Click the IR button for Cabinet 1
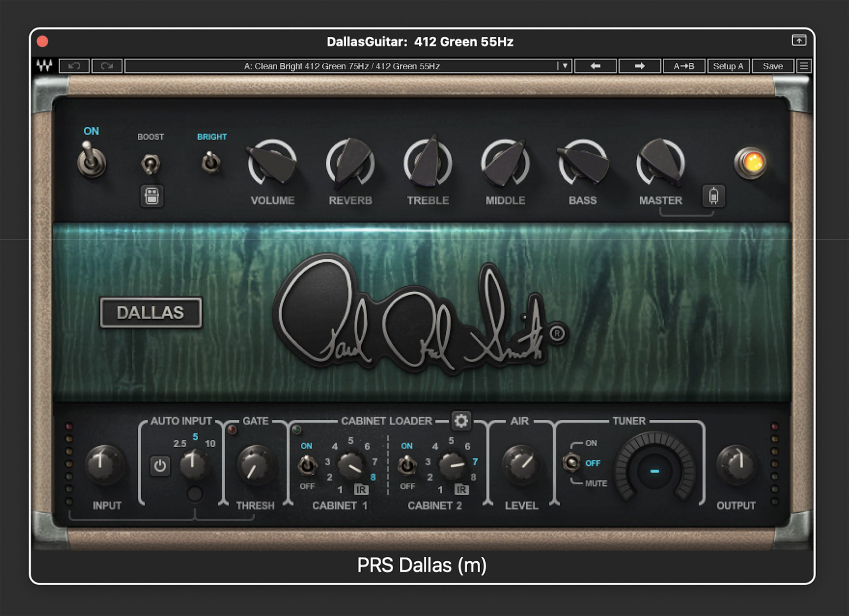Image resolution: width=849 pixels, height=616 pixels. 361,490
